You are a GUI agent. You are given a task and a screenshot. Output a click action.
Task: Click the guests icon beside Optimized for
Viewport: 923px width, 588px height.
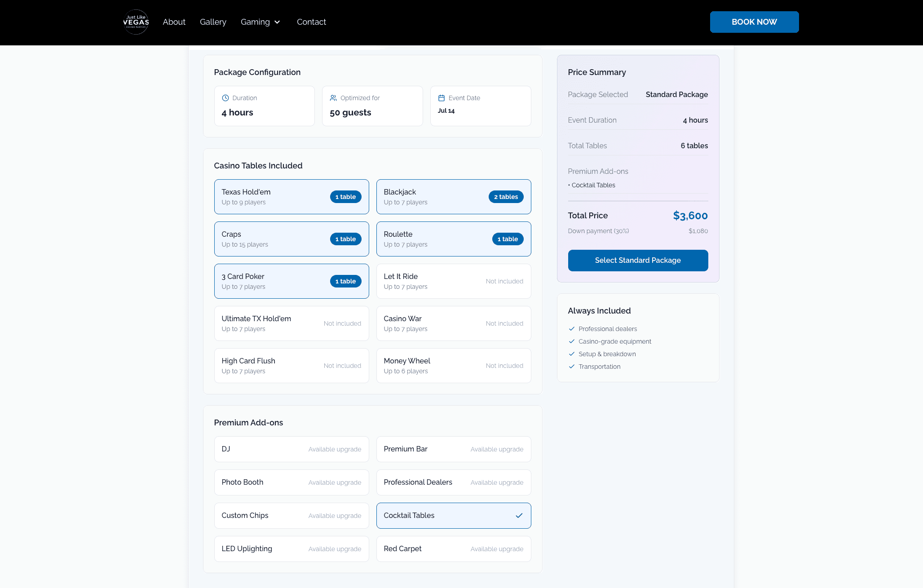coord(333,98)
